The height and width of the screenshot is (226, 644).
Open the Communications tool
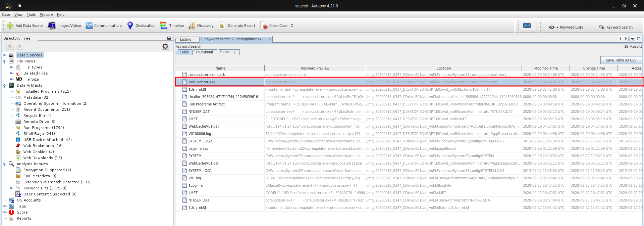pyautogui.click(x=89, y=26)
